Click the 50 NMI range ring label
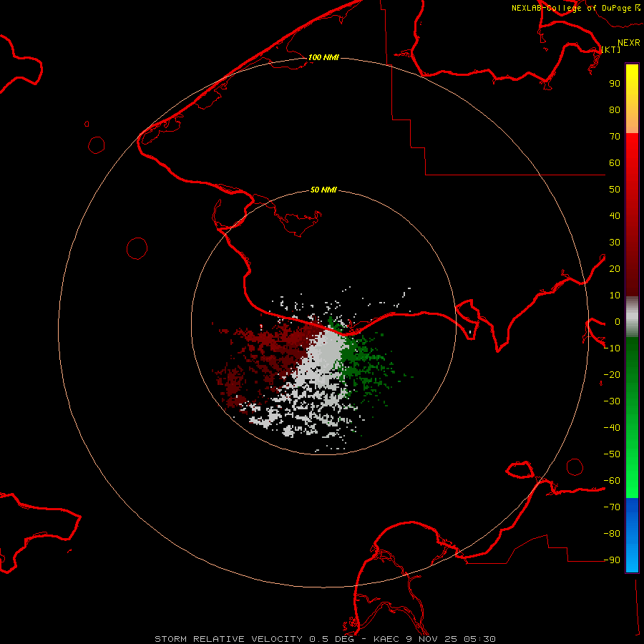Viewport: 644px width, 644px height. (323, 190)
